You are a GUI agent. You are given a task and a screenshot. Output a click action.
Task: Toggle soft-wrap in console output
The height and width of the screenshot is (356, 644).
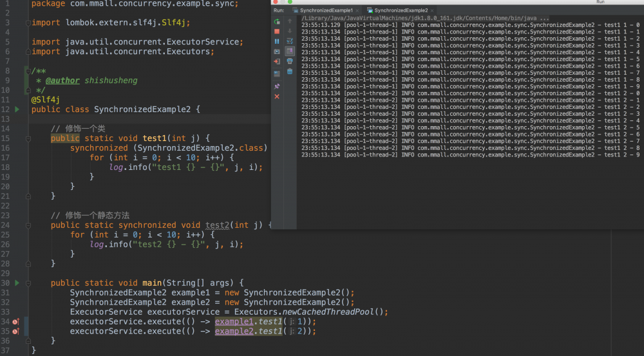[290, 41]
